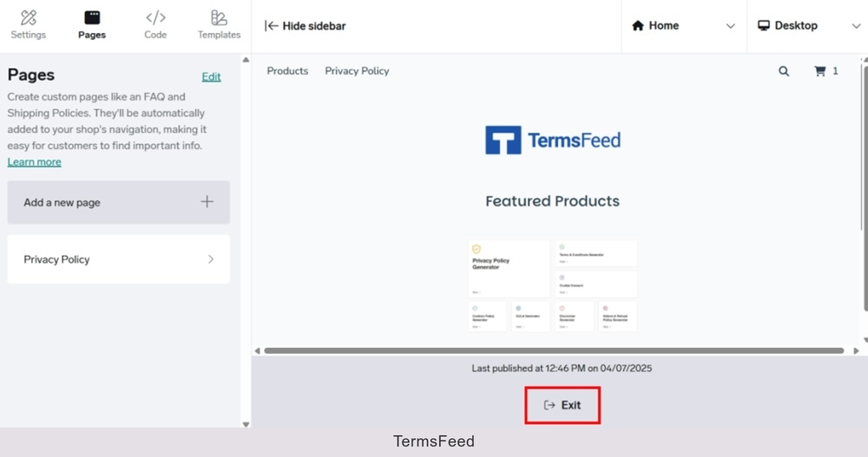Click the Featured Products thumbnail image
Screen dimensions: 868x457
pos(552,286)
